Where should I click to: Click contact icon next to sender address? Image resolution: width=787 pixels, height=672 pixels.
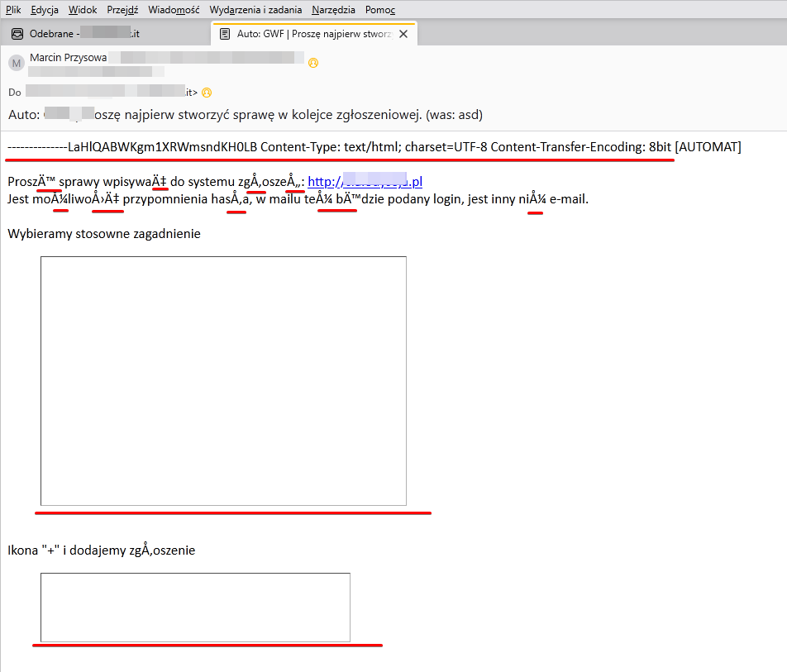(x=313, y=63)
